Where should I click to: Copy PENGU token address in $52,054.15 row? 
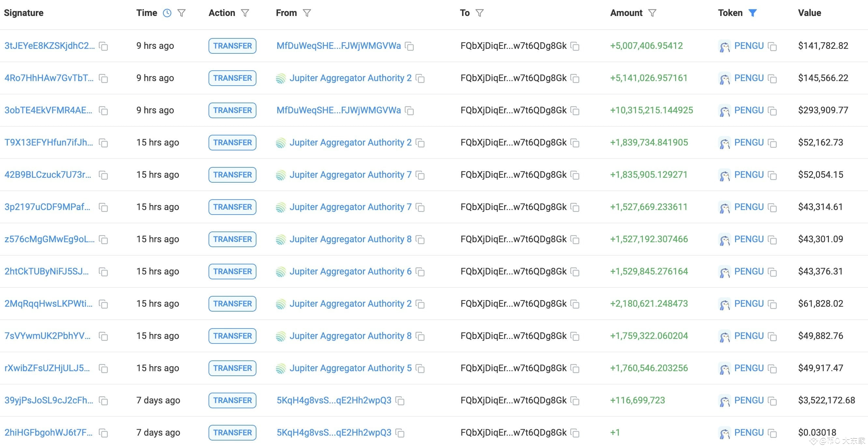[772, 175]
